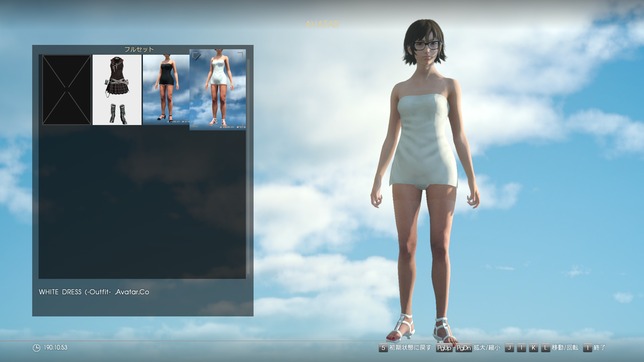Toggle the checkmark on white dress

point(197,56)
